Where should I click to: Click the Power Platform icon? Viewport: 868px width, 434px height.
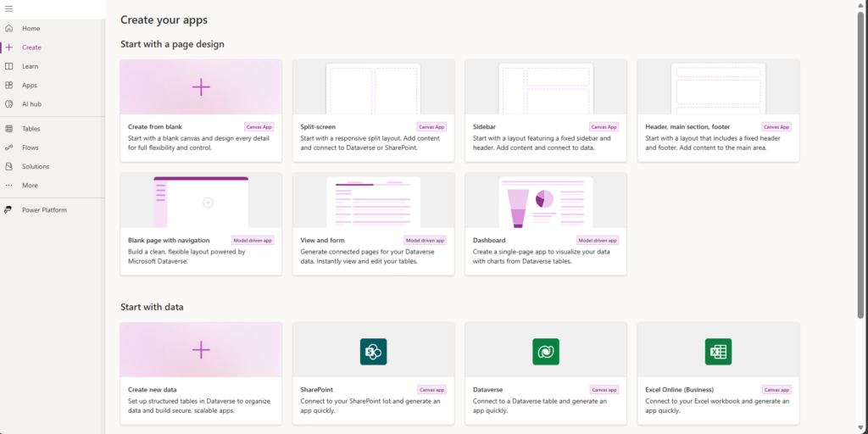coord(8,210)
